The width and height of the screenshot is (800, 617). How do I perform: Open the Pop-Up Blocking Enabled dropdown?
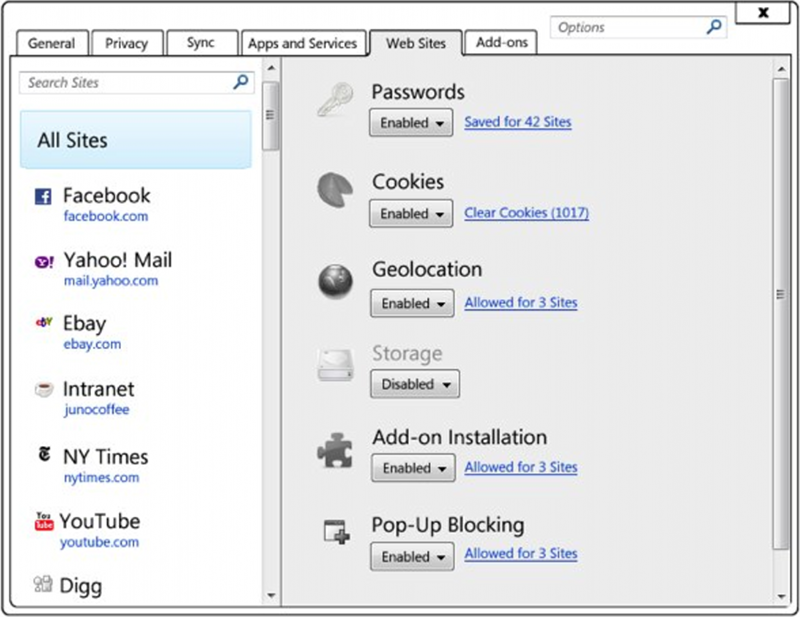click(412, 557)
